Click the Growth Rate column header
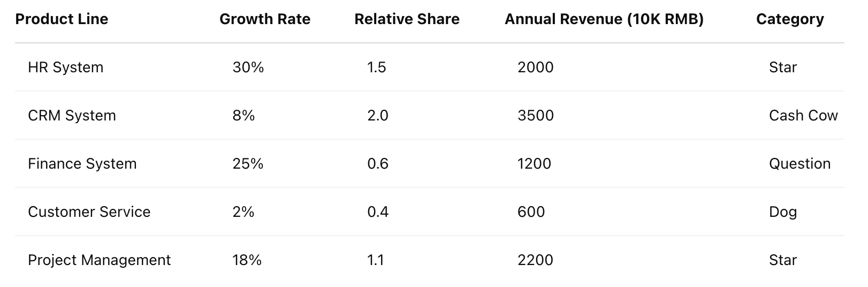The height and width of the screenshot is (287, 868). (x=265, y=19)
